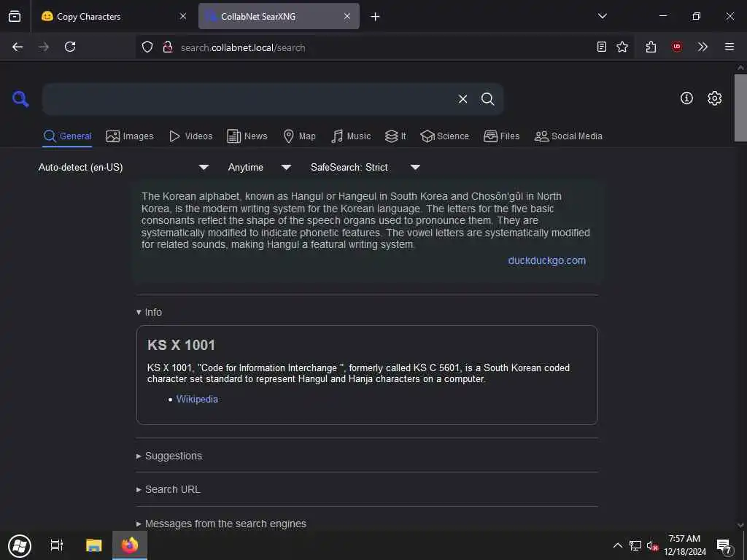Reload the current page
This screenshot has width=747, height=560.
coord(70,47)
